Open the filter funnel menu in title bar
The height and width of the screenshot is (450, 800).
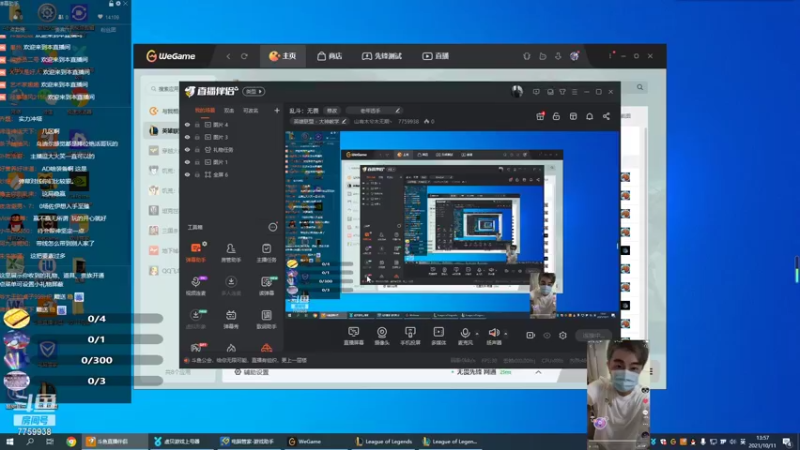562,92
